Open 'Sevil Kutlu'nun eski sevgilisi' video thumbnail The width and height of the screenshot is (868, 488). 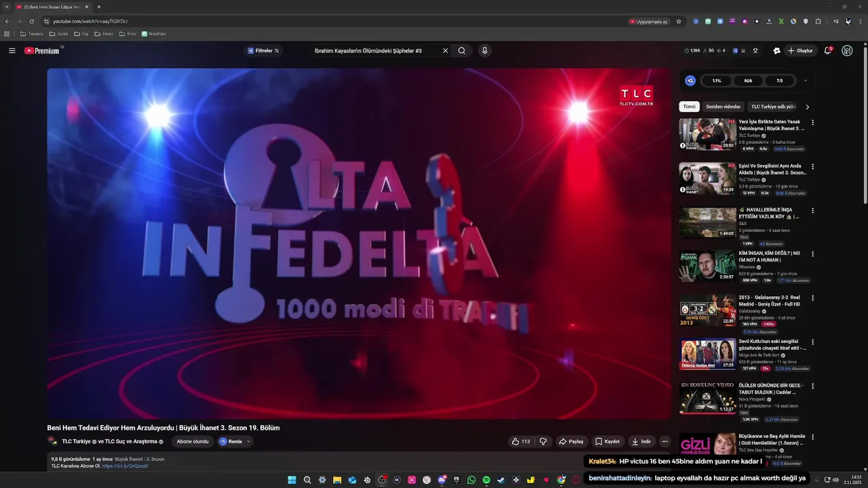pyautogui.click(x=707, y=354)
